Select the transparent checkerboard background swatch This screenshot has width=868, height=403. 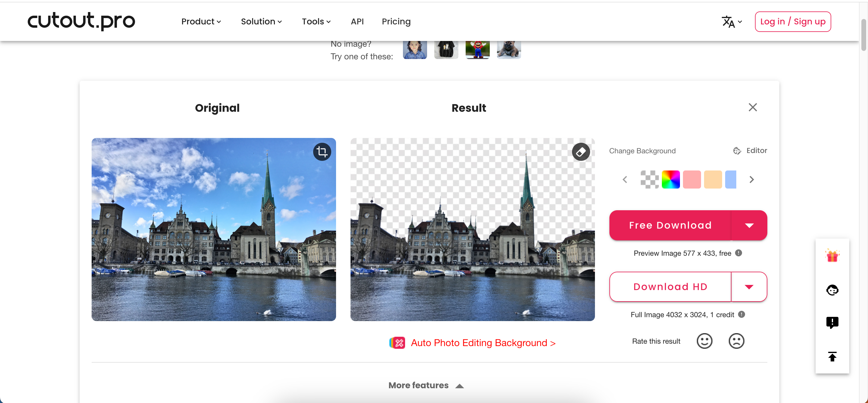point(649,180)
